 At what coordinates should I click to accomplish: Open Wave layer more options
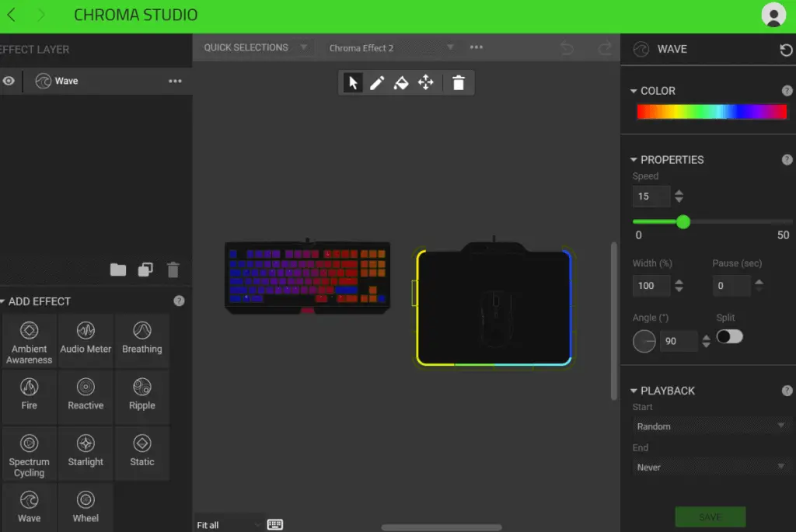pos(175,81)
